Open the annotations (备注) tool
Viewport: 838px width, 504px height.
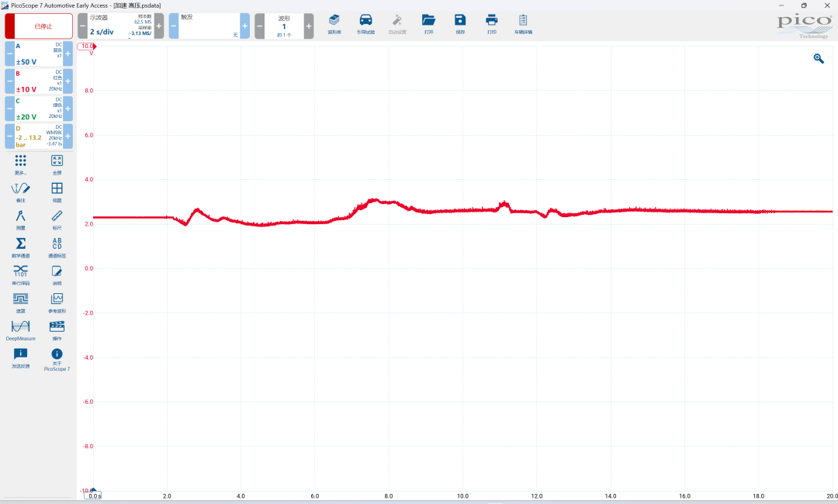point(20,192)
